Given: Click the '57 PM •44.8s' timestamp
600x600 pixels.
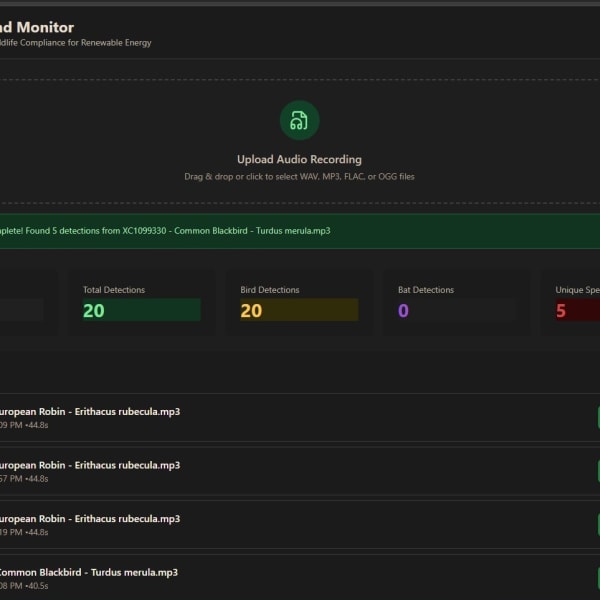Looking at the screenshot, I should pos(24,478).
